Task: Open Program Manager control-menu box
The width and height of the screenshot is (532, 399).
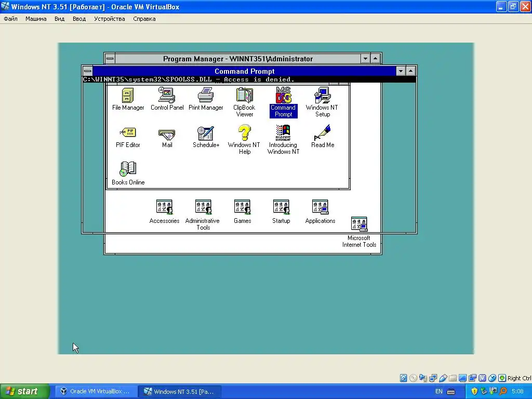Action: [x=110, y=59]
